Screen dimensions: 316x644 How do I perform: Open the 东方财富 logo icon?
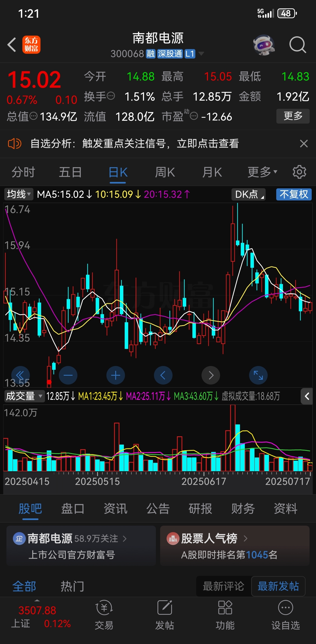(x=31, y=45)
